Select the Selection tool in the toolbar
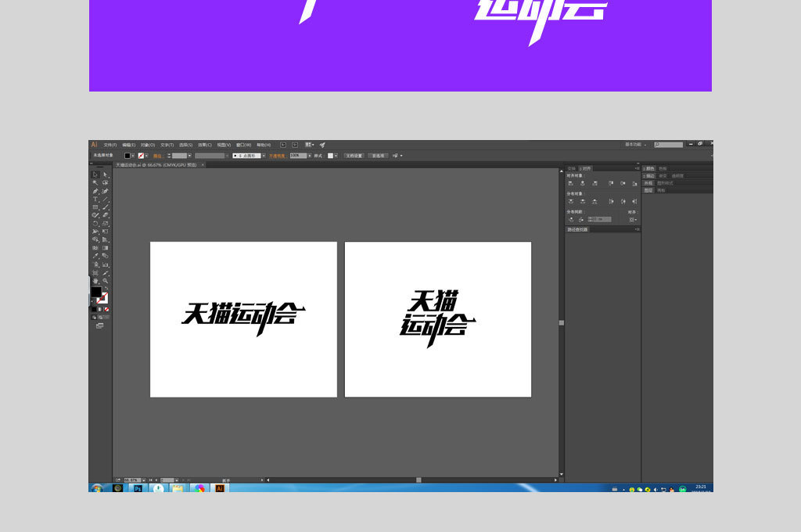Image resolution: width=801 pixels, height=532 pixels. point(95,173)
